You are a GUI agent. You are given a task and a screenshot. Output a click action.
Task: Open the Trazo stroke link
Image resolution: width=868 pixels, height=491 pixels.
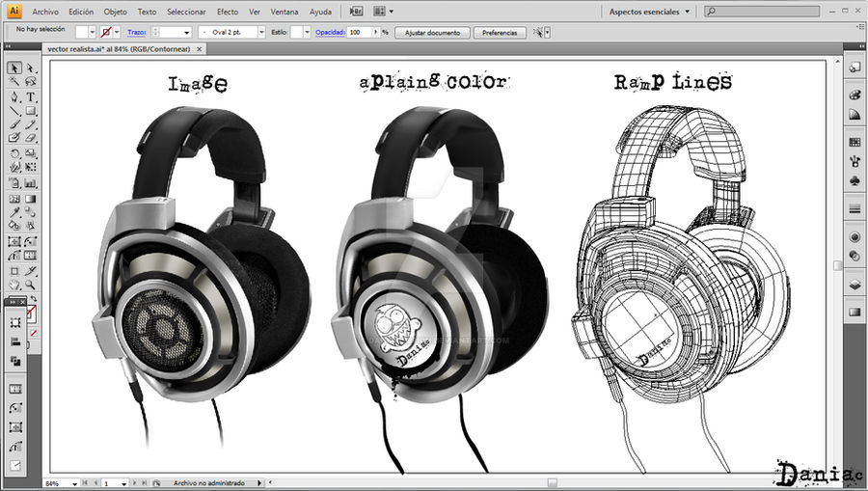click(x=136, y=32)
